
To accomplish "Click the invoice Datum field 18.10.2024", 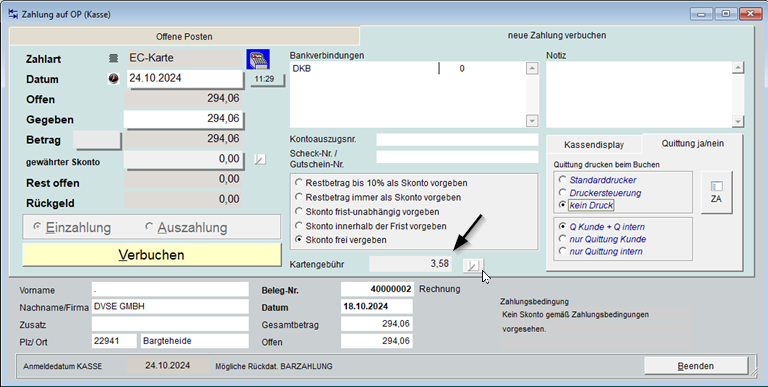I will pos(377,307).
